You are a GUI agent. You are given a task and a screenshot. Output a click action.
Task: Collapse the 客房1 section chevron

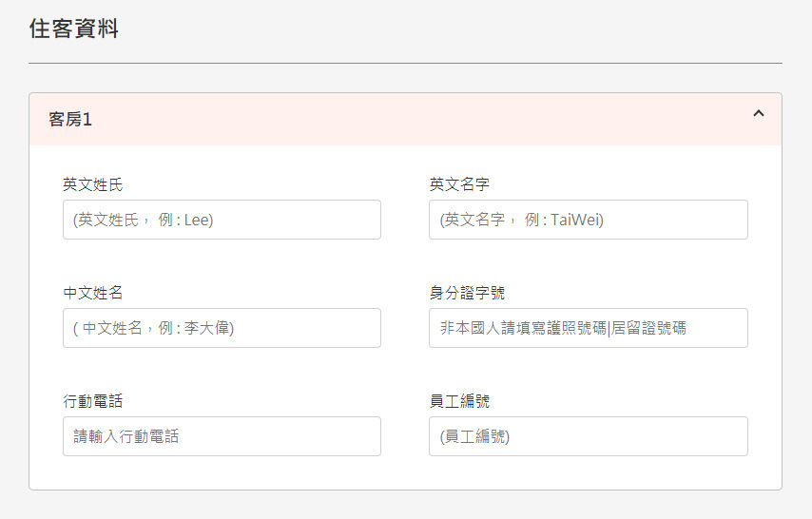(x=758, y=113)
